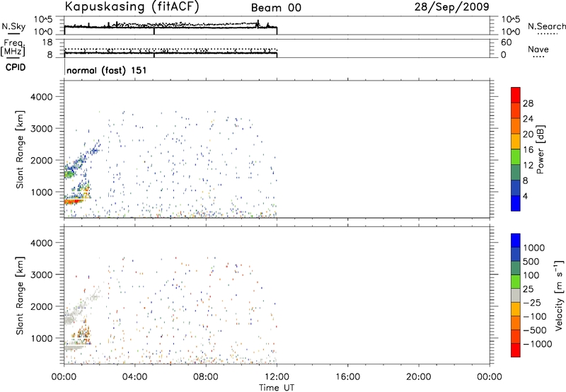
Task: Click the light green Power segment between 12 and 16
Action: tap(516, 156)
